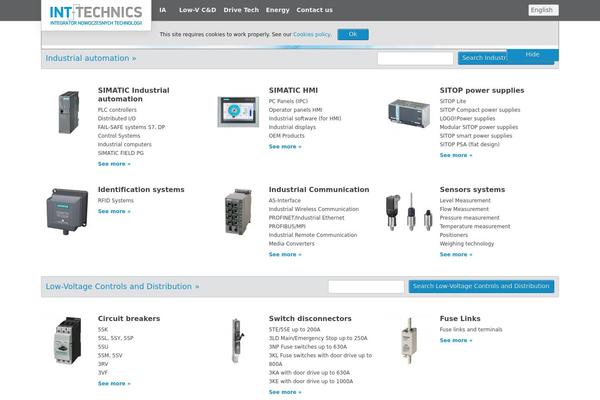600x400 pixels.
Task: Open the Drive Tech menu
Action: tap(241, 10)
